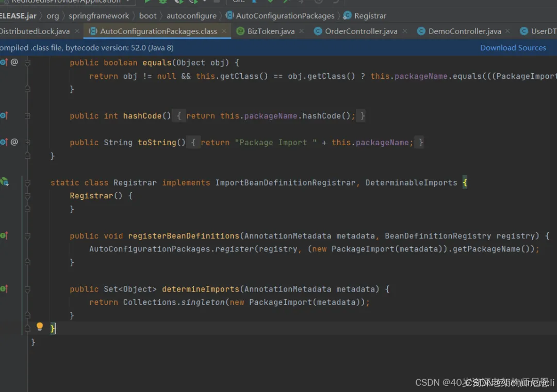Expand the folded toString method in gutter
This screenshot has height=392, width=557.
[27, 142]
